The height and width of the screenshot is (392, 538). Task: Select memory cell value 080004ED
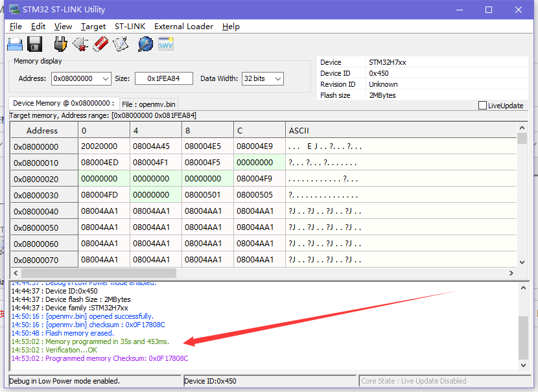click(104, 163)
